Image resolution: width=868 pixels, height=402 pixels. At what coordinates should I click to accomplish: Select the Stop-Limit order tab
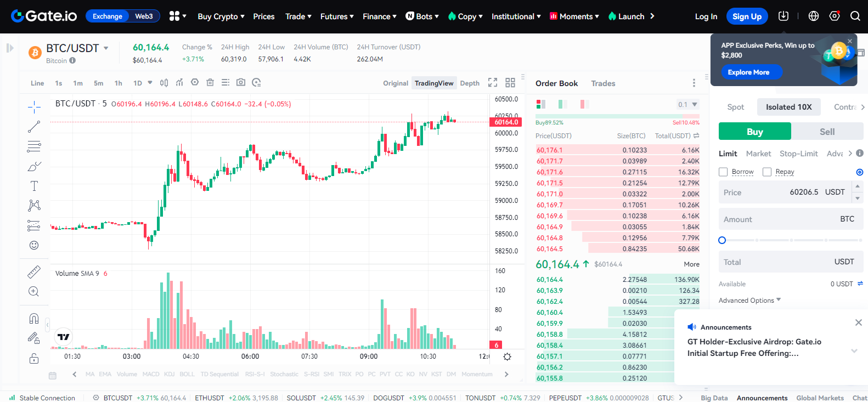pos(798,154)
